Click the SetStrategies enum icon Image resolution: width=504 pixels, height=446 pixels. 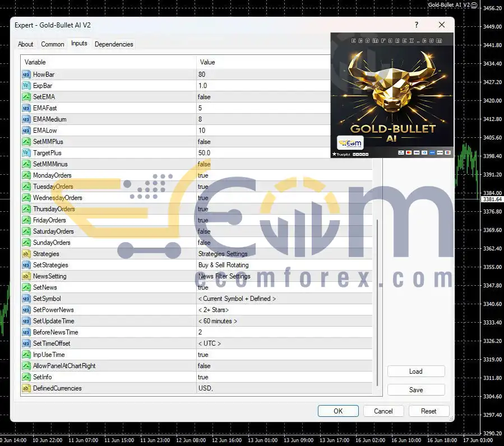[x=26, y=265]
